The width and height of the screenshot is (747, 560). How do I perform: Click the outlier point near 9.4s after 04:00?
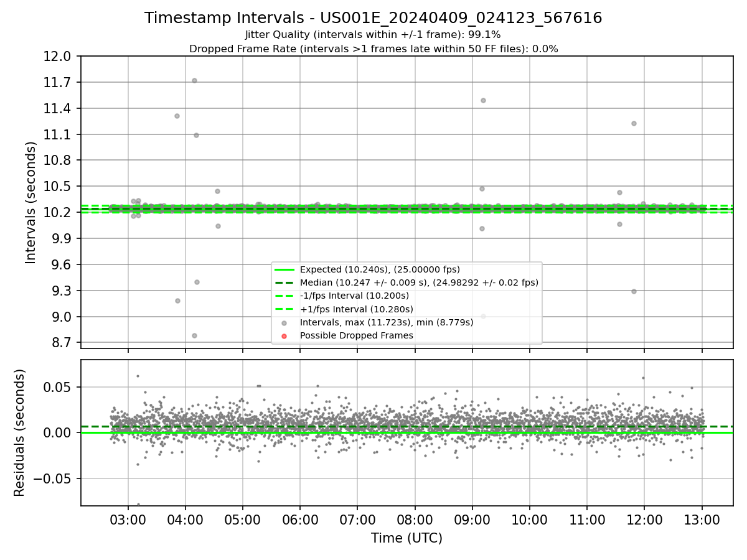point(197,282)
